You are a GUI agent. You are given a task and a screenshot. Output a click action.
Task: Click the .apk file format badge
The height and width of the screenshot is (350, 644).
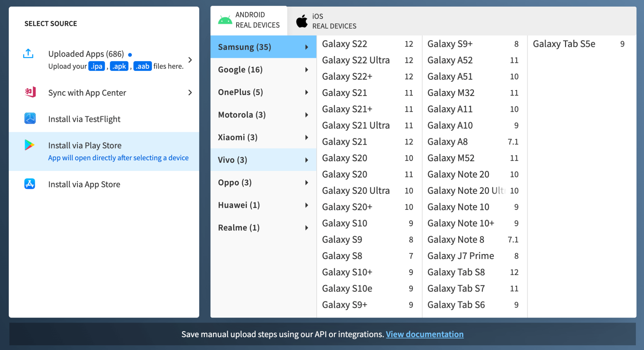click(x=119, y=66)
